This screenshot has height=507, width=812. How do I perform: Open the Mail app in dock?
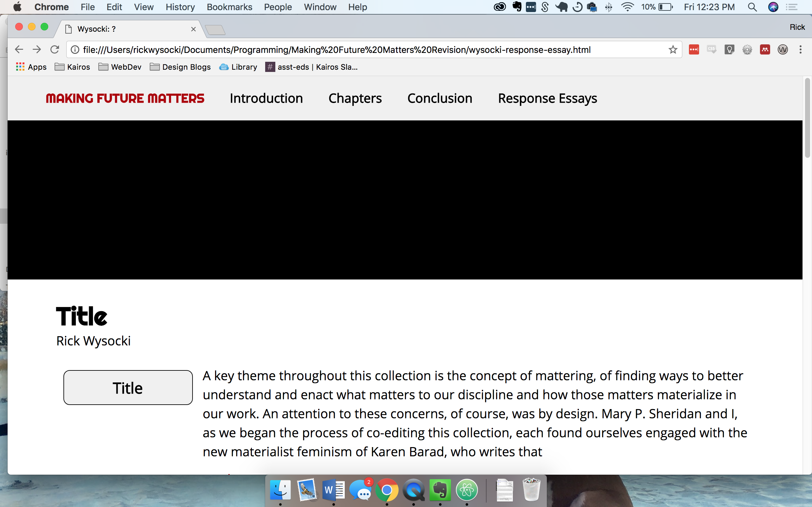point(306,490)
